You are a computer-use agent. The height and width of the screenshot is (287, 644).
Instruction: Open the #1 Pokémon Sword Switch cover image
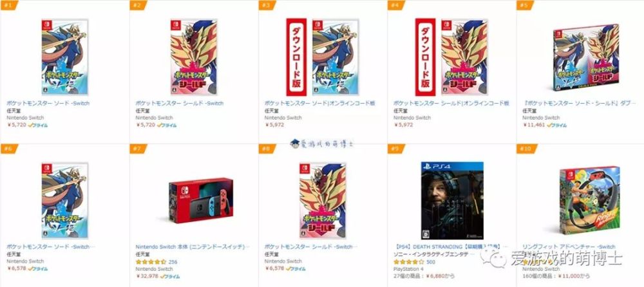click(65, 57)
